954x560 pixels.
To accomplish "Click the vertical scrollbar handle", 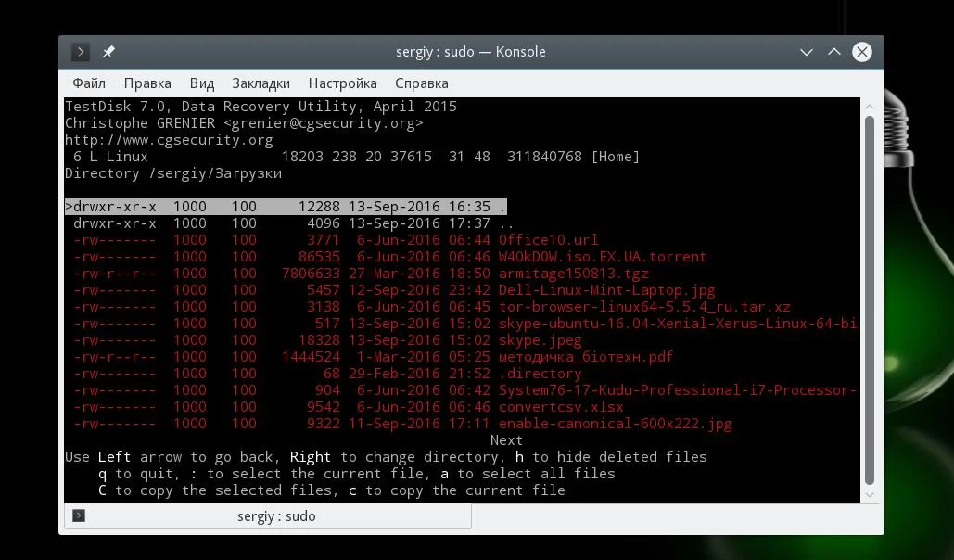I will click(x=870, y=300).
